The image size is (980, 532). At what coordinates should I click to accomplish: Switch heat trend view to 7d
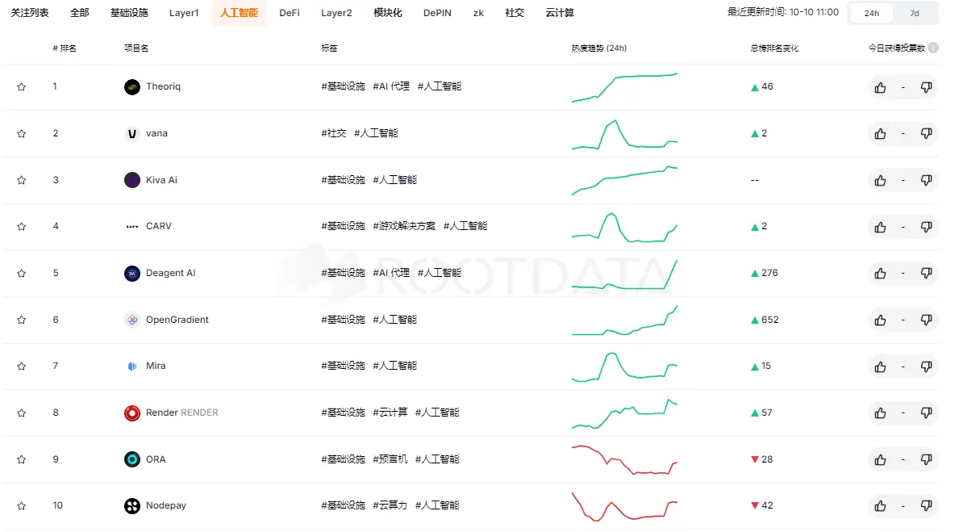pos(915,13)
